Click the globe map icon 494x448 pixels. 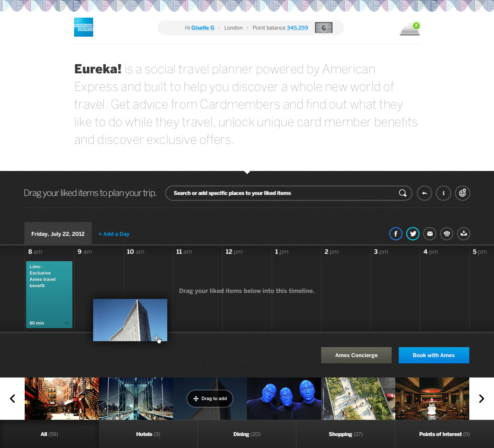point(463,193)
